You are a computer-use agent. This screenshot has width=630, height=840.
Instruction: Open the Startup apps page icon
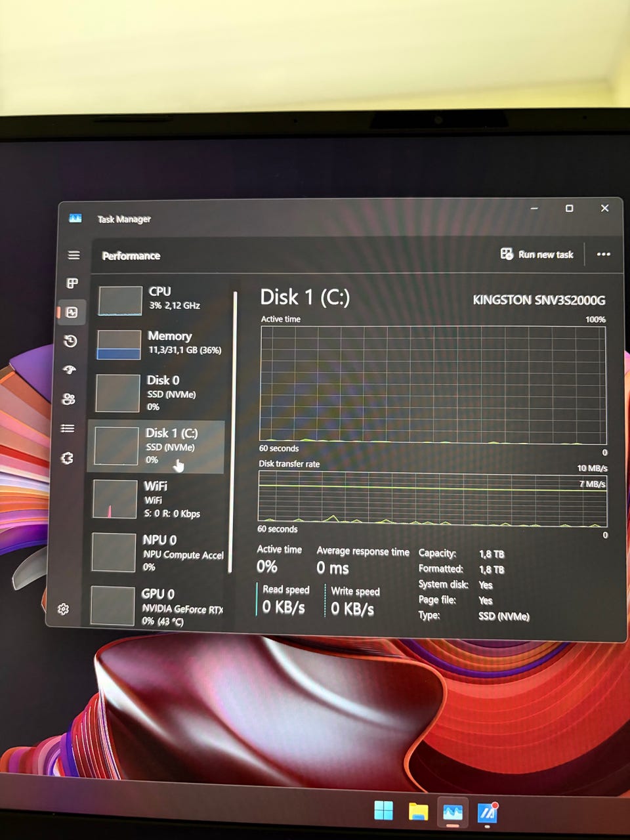tap(69, 370)
